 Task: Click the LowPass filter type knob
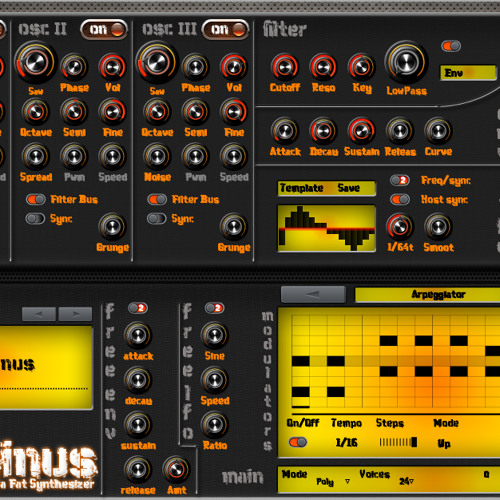(406, 62)
